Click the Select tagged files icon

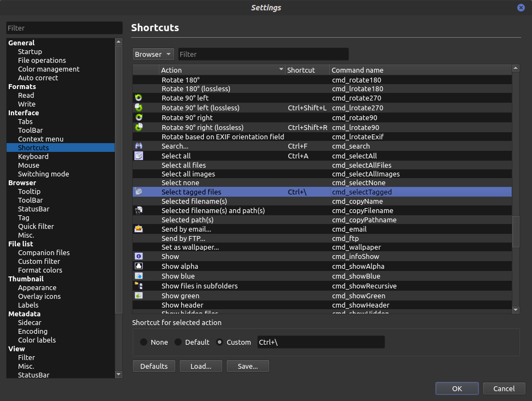[138, 192]
